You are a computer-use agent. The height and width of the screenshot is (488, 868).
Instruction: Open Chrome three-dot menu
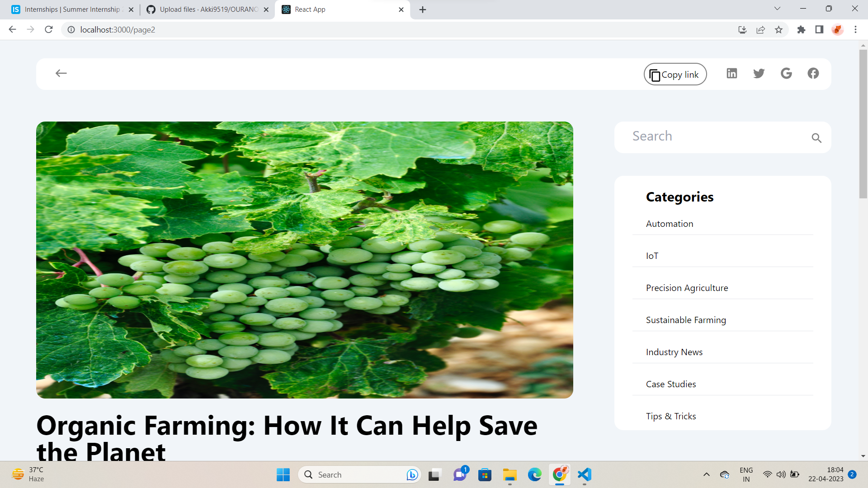point(855,30)
